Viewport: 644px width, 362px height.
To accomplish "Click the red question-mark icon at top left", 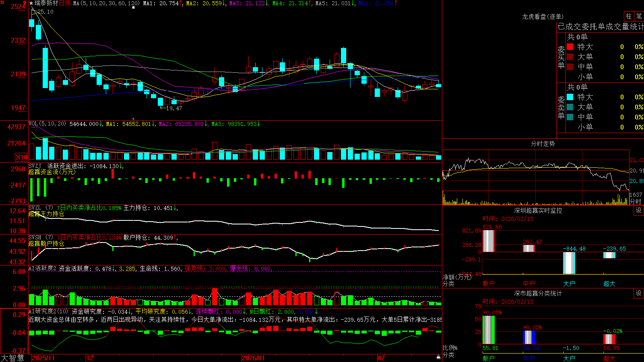I will click(x=25, y=4).
